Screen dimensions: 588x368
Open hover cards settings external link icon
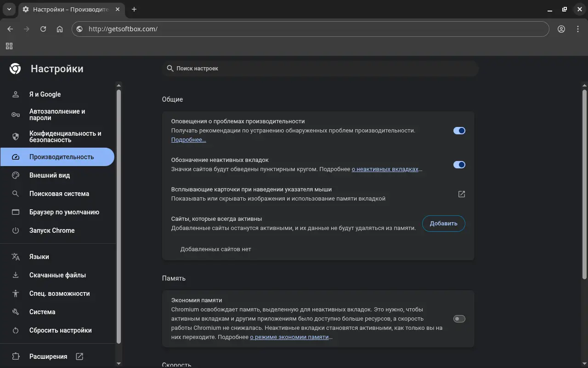point(462,194)
